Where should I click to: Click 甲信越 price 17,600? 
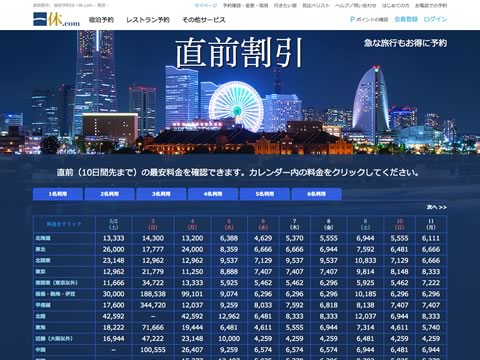pyautogui.click(x=113, y=305)
